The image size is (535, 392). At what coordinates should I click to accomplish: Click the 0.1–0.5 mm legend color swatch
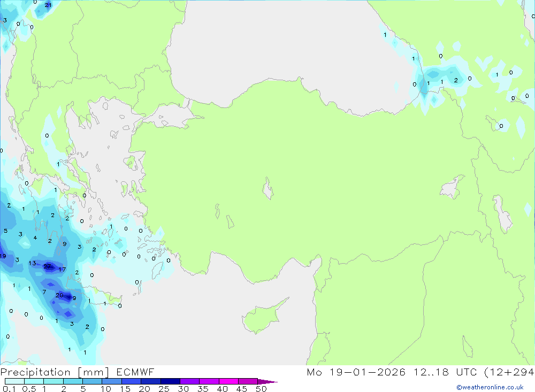point(14,381)
